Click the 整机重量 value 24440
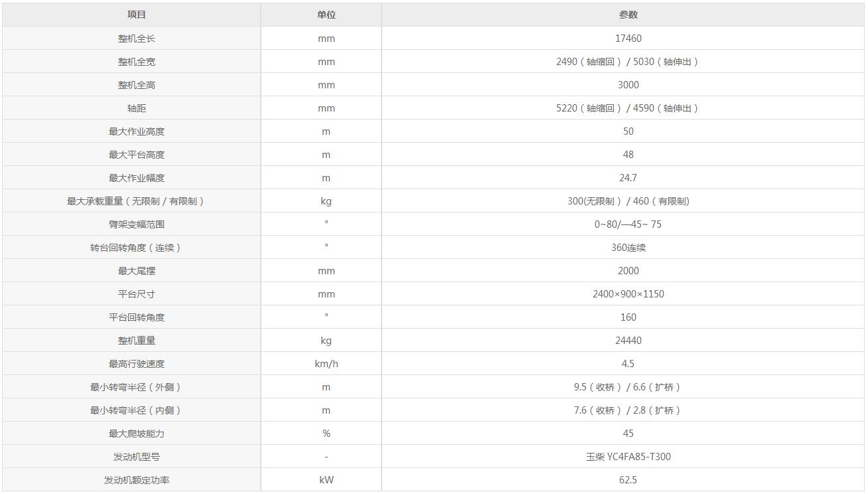The image size is (868, 494). 628,341
